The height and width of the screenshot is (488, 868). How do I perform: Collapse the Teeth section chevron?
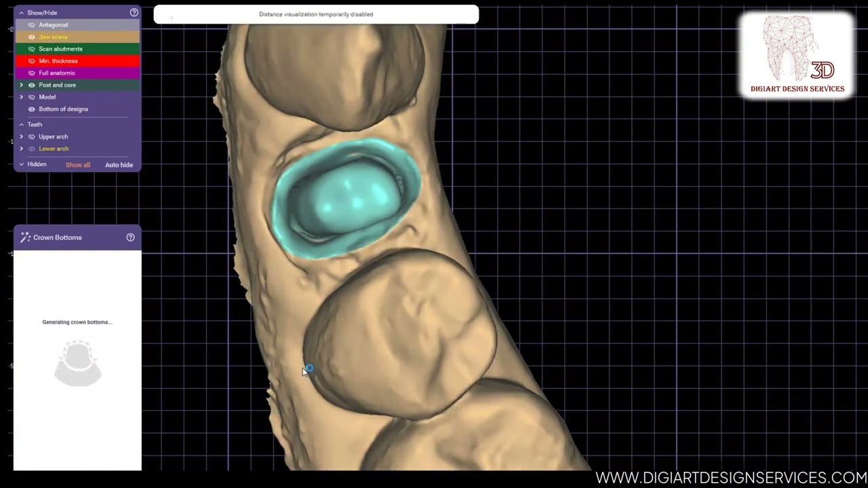coord(21,125)
